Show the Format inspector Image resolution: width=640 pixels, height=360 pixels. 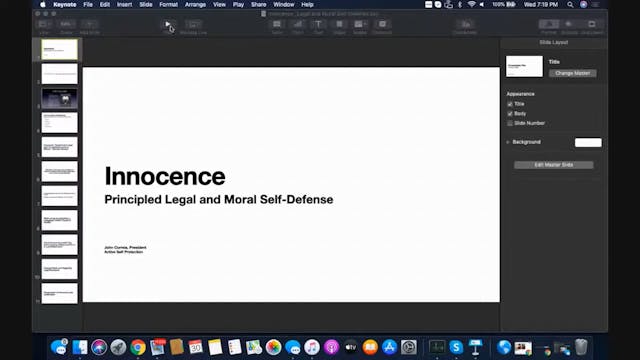[x=549, y=24]
